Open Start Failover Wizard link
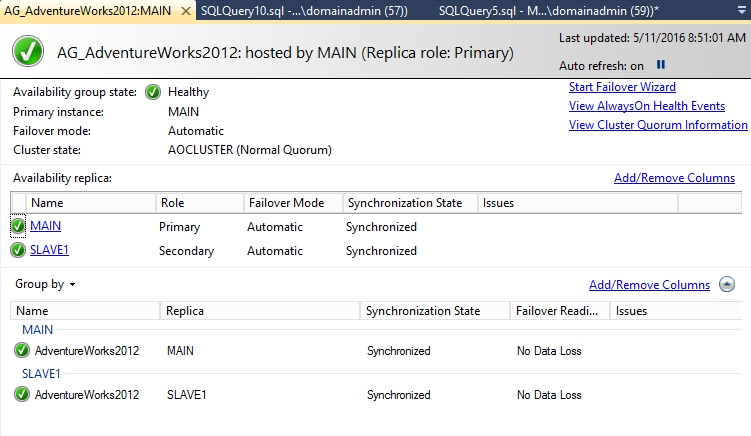 pyautogui.click(x=622, y=87)
